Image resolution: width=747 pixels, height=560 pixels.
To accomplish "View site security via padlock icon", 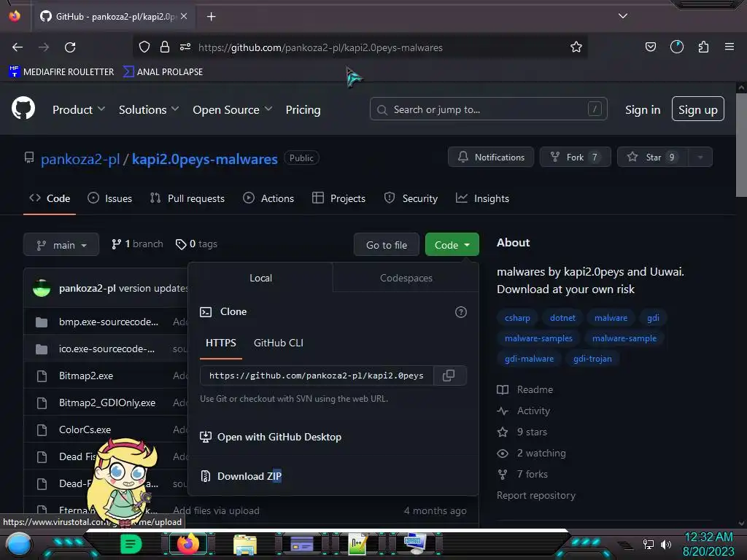I will (165, 47).
